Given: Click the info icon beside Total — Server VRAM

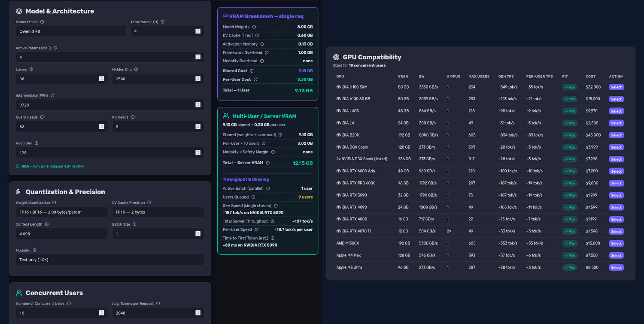Looking at the screenshot, I should click(x=268, y=163).
